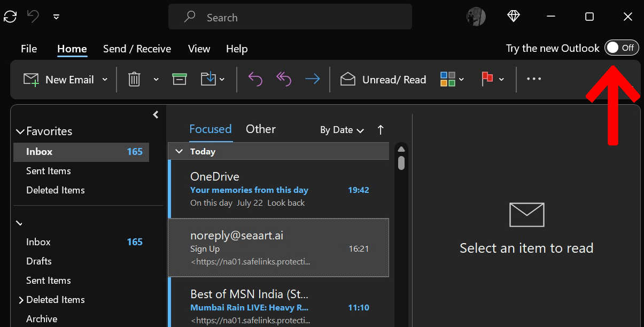Image resolution: width=644 pixels, height=327 pixels.
Task: Click the Reply All double-arrow icon
Action: click(284, 79)
